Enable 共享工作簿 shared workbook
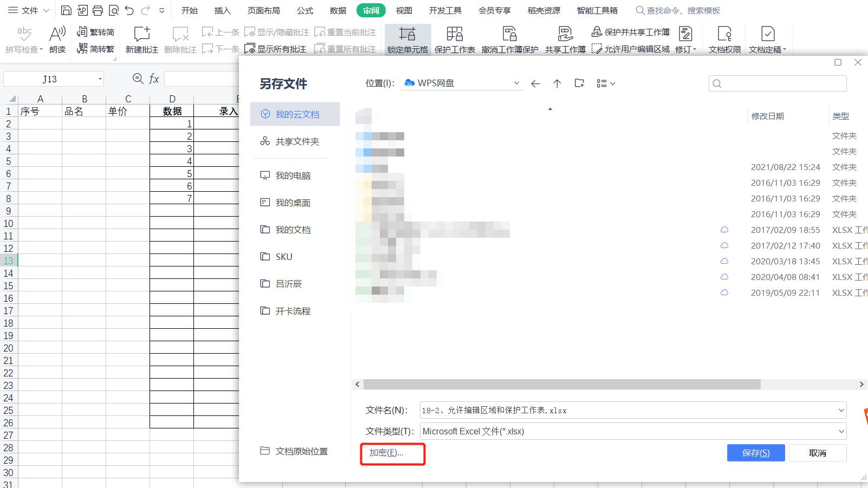Image resolution: width=868 pixels, height=488 pixels. coord(565,38)
